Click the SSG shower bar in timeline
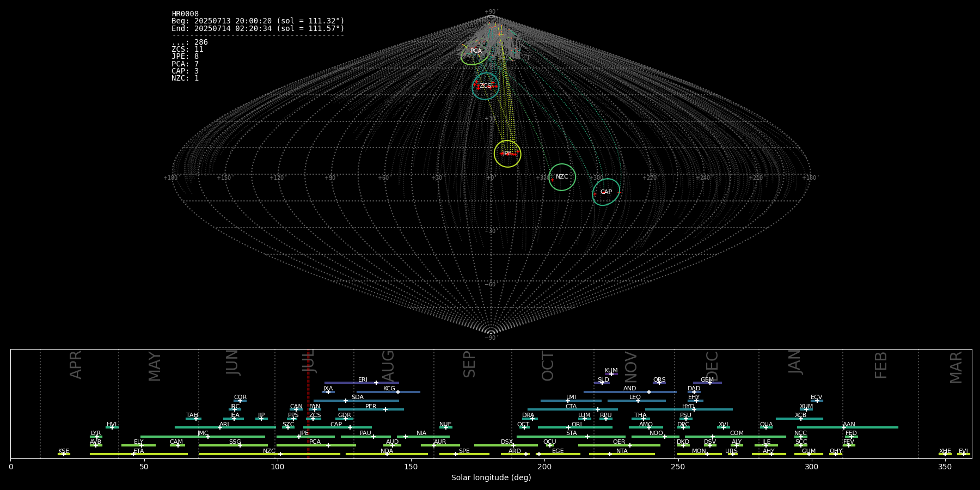980x490 pixels. (233, 445)
